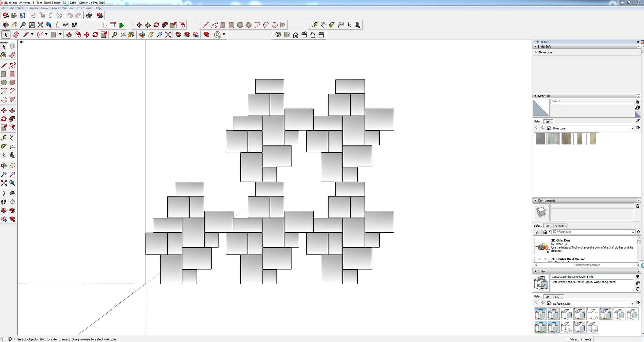Switch to the Front view house icon
This screenshot has width=644, height=342.
(296, 35)
